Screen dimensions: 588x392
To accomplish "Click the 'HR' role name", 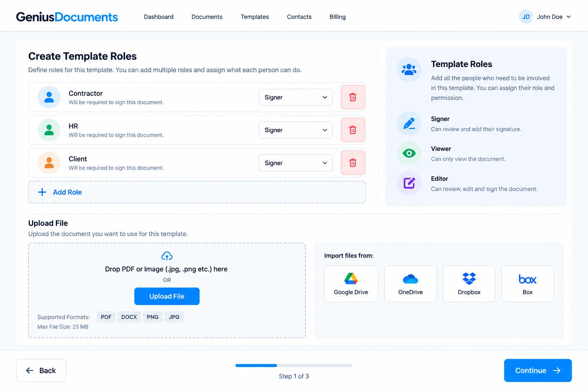I will click(x=73, y=126).
